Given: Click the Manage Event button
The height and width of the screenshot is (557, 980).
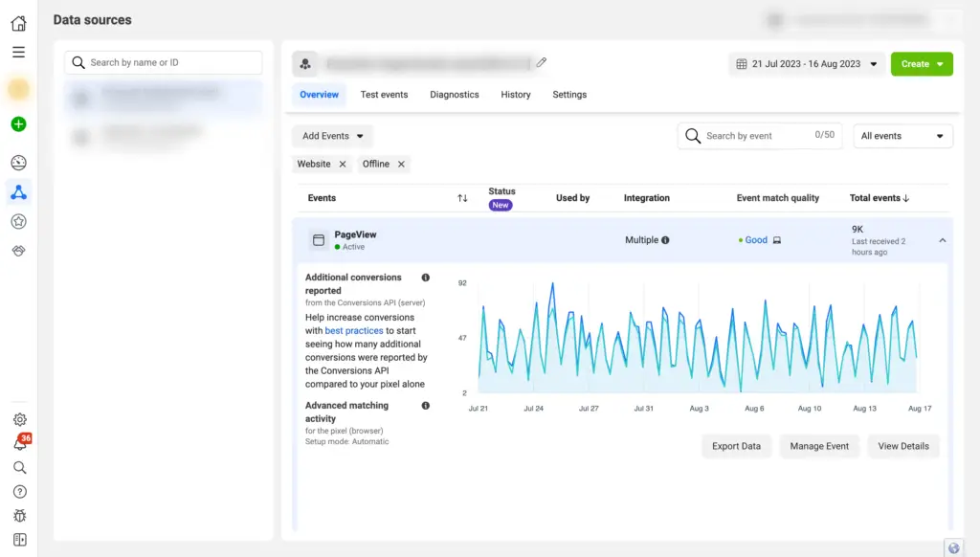Looking at the screenshot, I should [819, 446].
